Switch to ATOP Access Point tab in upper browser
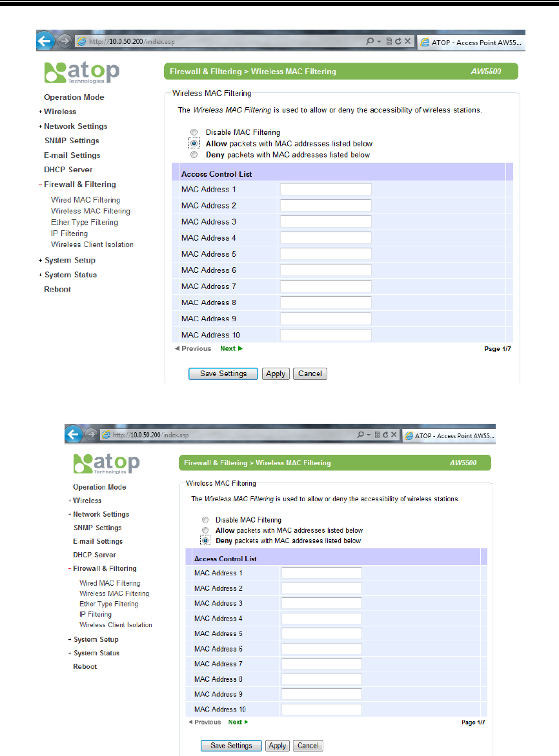Image resolution: width=559 pixels, height=756 pixels. tap(471, 43)
